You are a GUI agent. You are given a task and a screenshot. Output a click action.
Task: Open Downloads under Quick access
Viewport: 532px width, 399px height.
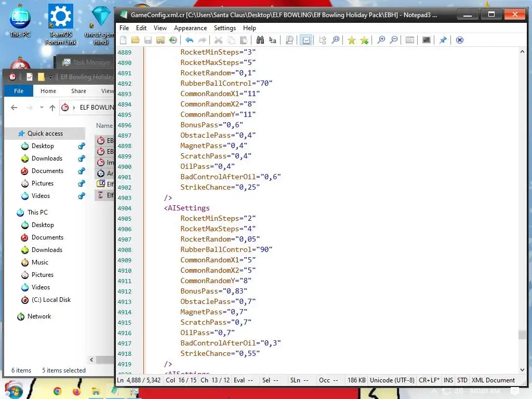tap(47, 158)
